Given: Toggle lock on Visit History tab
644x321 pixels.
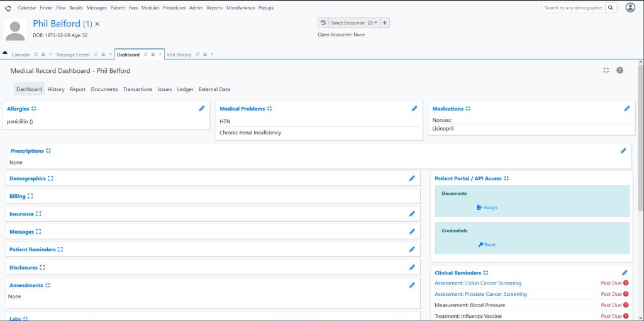Looking at the screenshot, I should [204, 55].
